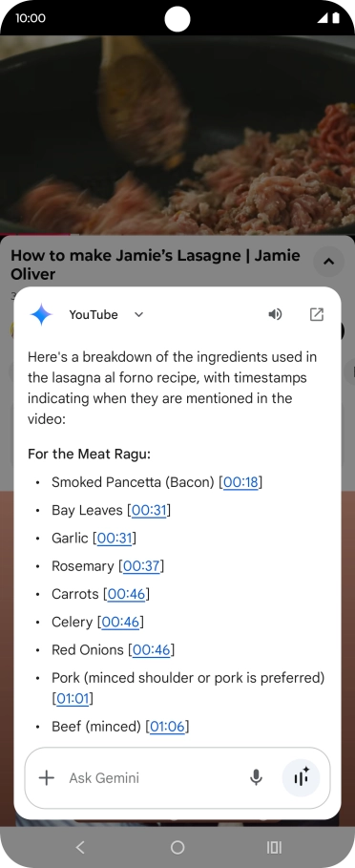Open the Pork 01:01 timestamp link
The image size is (355, 868).
(x=73, y=699)
